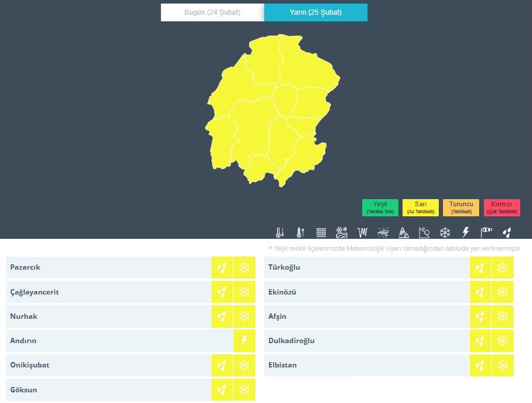Select the avalanche mountain icon

[404, 232]
